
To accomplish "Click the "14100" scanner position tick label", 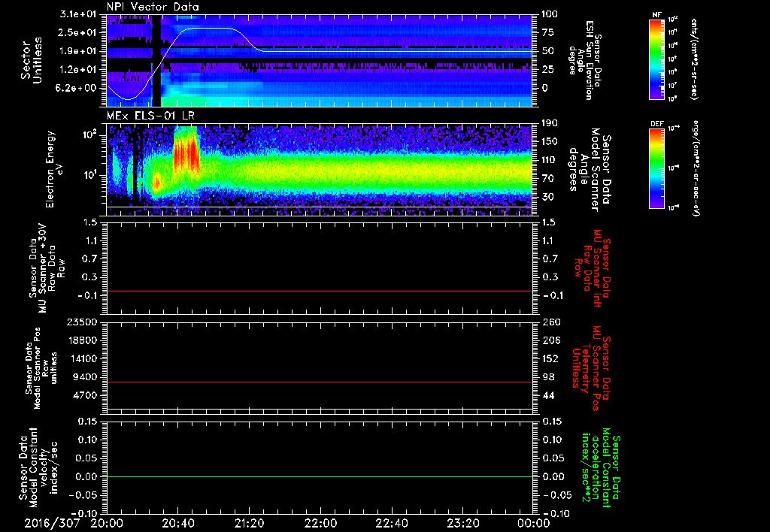I will [83, 358].
